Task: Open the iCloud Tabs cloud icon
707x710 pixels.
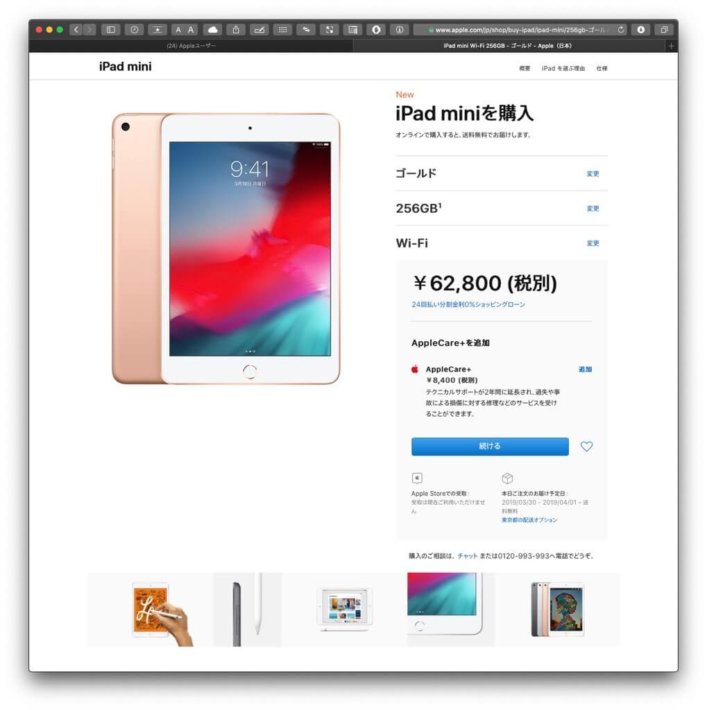Action: pos(212,30)
